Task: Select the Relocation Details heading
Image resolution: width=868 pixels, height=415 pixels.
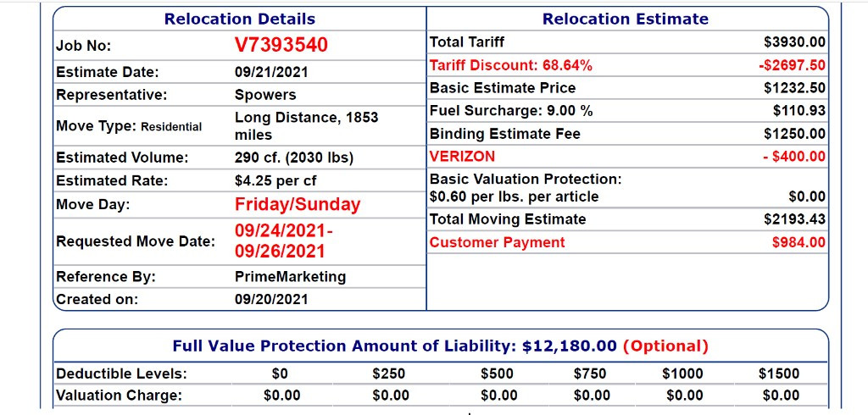Action: click(239, 19)
